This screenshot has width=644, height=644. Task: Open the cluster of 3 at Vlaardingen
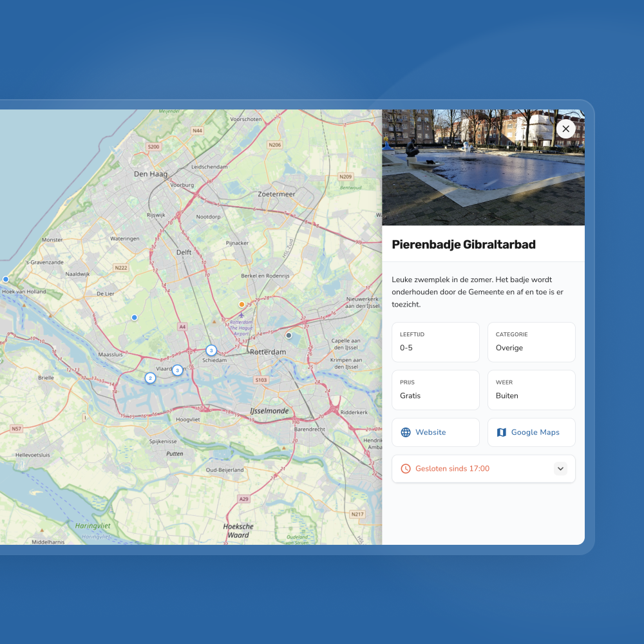(177, 370)
